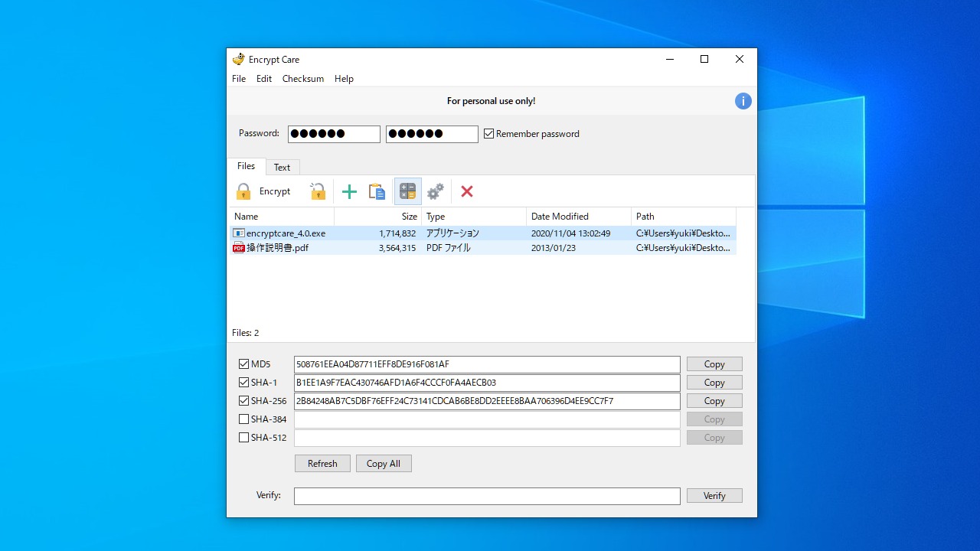The height and width of the screenshot is (551, 980).
Task: Click the password confirmation field
Action: (432, 134)
